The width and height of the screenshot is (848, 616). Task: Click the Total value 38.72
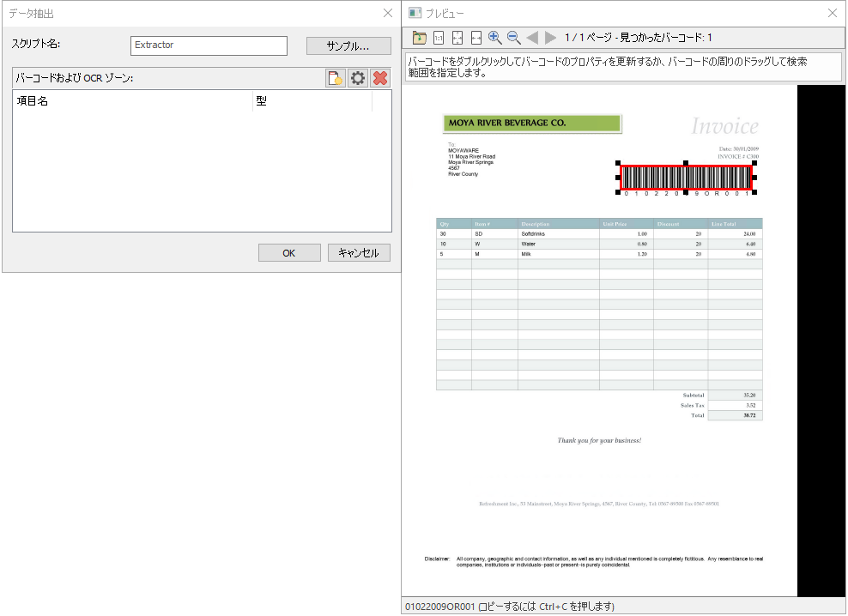tap(749, 415)
